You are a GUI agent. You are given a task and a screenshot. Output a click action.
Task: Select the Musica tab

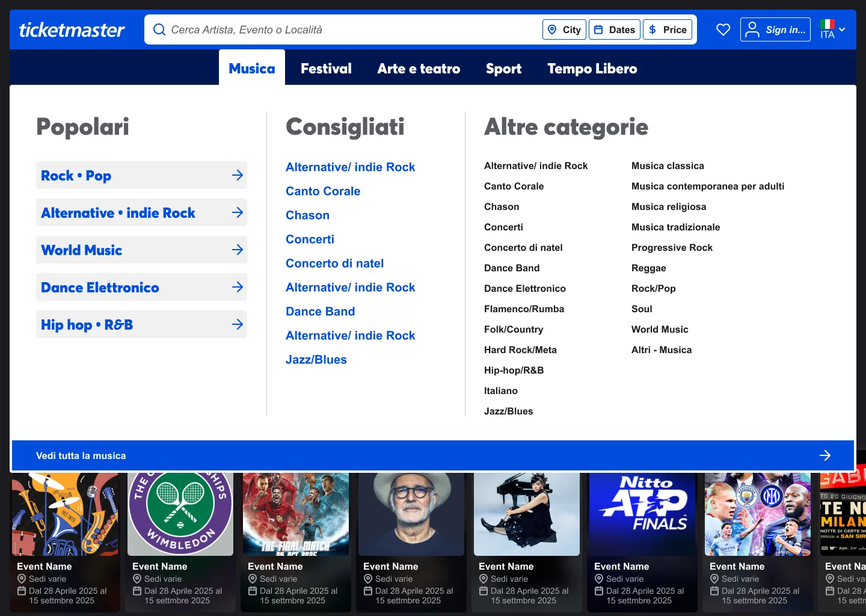[252, 68]
